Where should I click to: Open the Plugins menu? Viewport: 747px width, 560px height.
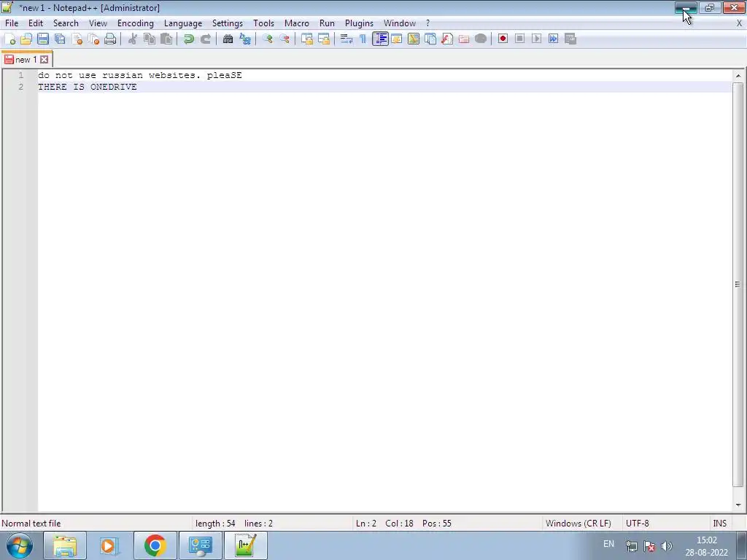click(x=359, y=23)
